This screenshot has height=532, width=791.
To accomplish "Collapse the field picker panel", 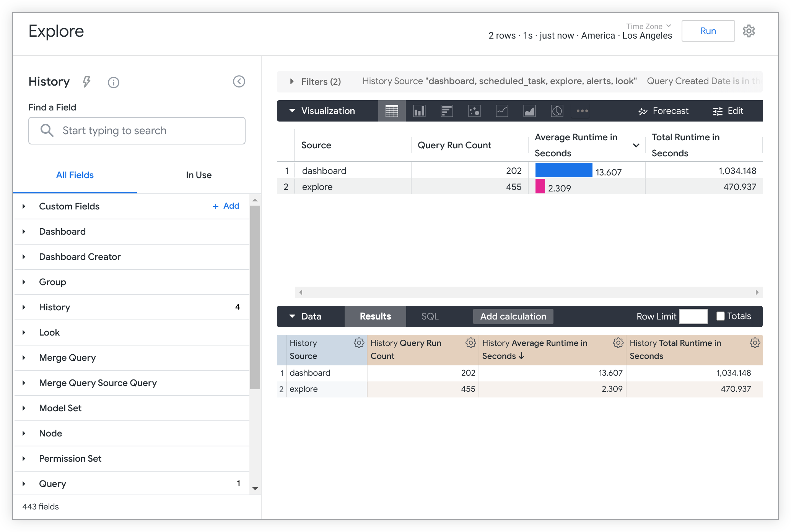I will pos(239,81).
